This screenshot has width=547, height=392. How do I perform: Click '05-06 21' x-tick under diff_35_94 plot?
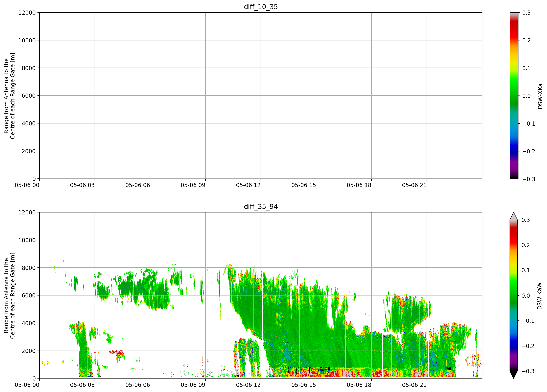coord(414,385)
